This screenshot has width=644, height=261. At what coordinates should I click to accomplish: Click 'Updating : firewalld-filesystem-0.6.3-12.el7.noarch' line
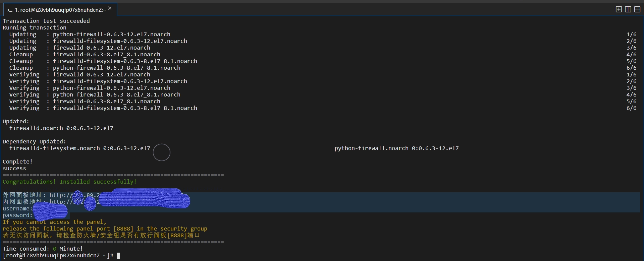pos(98,41)
